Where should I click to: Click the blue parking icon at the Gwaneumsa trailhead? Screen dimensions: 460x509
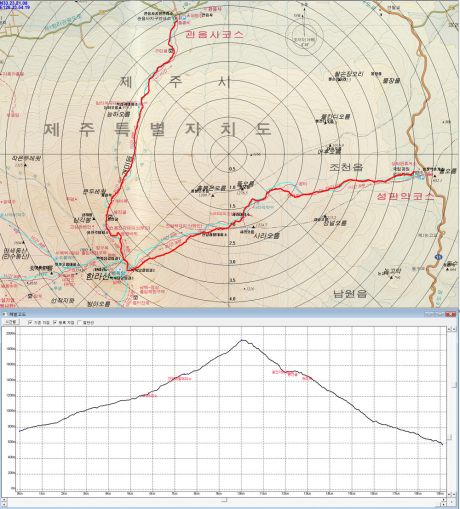click(183, 18)
